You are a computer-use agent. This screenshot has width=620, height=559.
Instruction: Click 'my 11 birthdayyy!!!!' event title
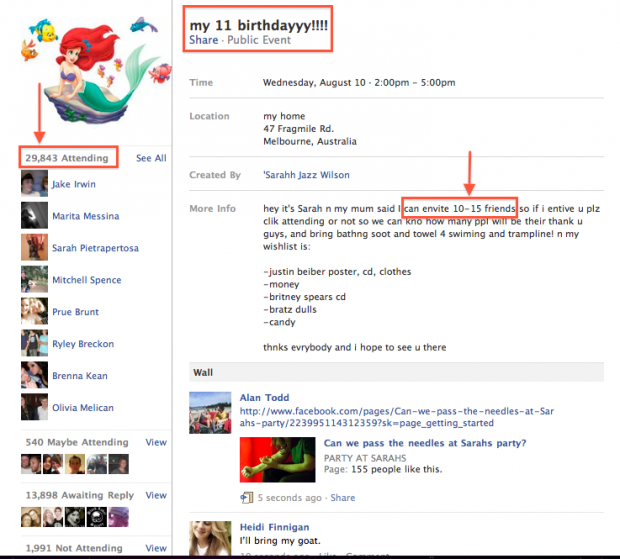(x=259, y=25)
